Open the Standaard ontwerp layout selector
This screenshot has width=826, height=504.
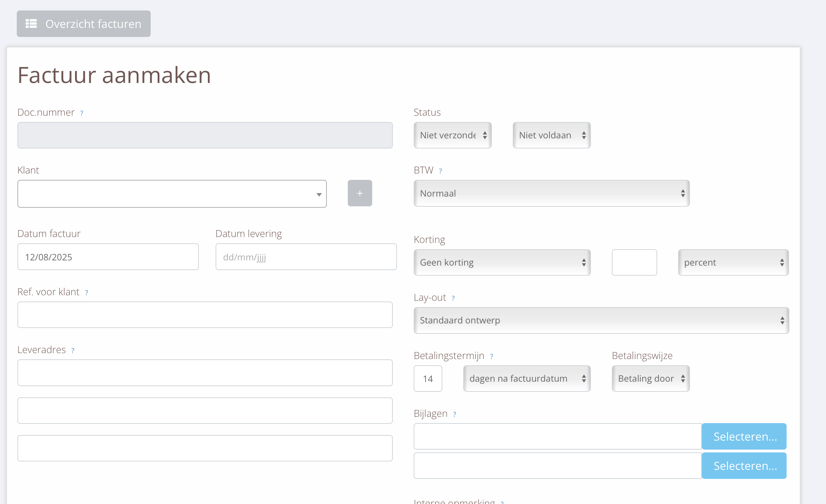(x=601, y=320)
